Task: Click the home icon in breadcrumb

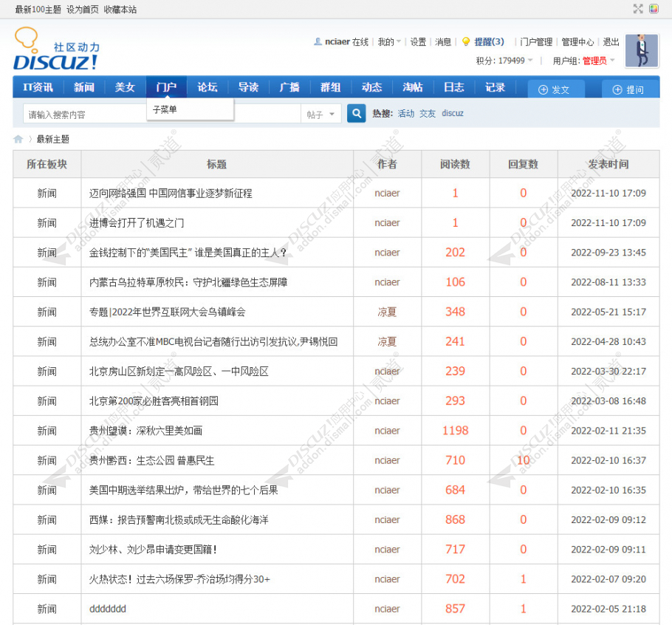Action: pyautogui.click(x=18, y=139)
